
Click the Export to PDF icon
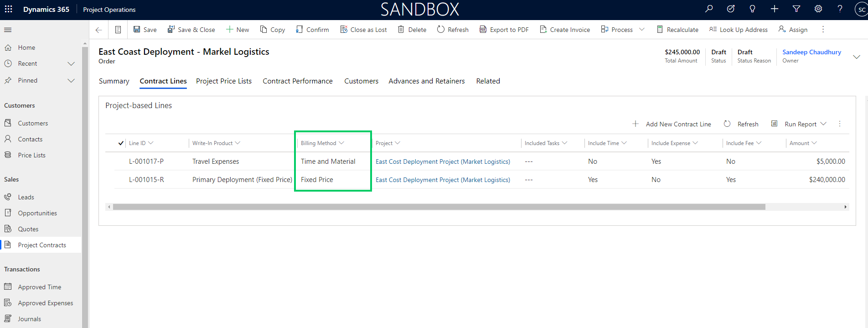[x=483, y=30]
